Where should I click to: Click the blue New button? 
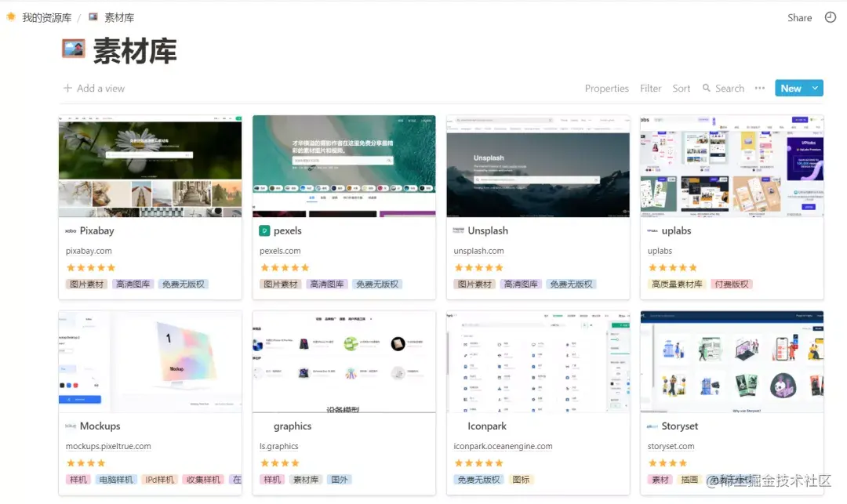[x=791, y=88]
